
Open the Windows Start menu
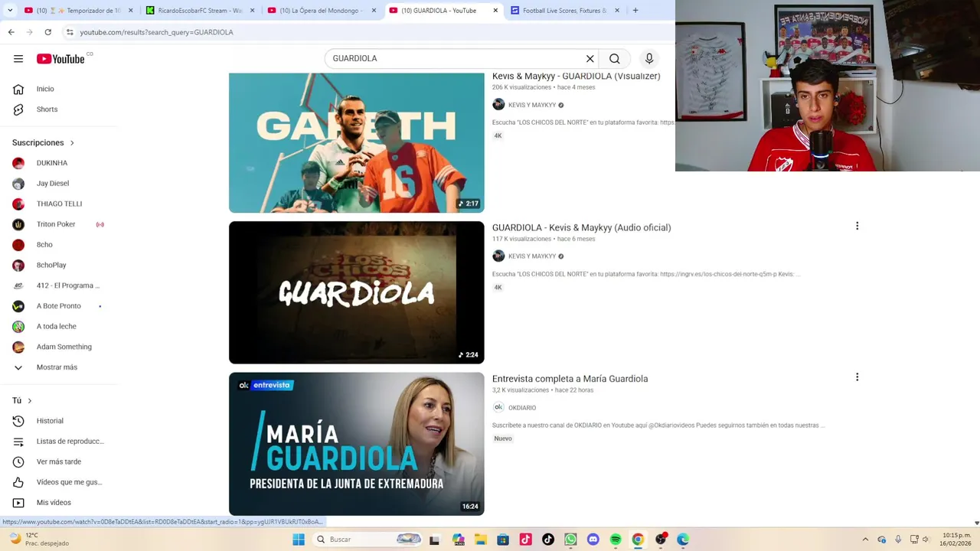299,540
